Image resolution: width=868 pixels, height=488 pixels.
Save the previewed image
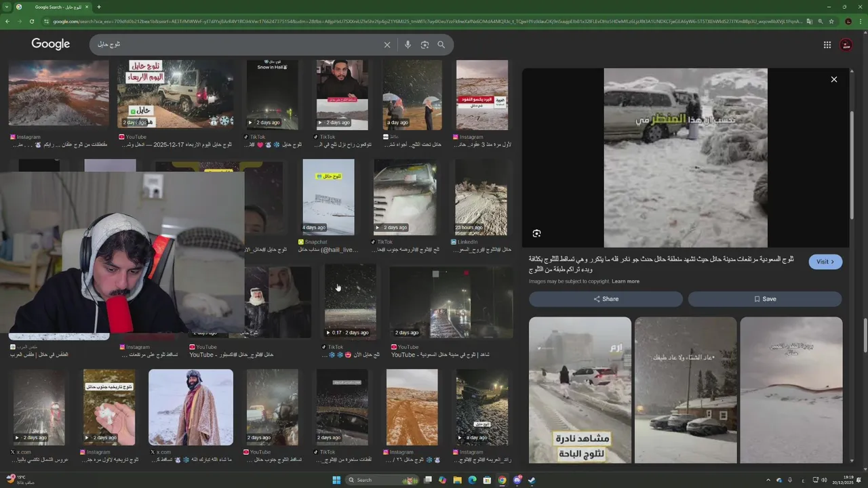pos(765,299)
